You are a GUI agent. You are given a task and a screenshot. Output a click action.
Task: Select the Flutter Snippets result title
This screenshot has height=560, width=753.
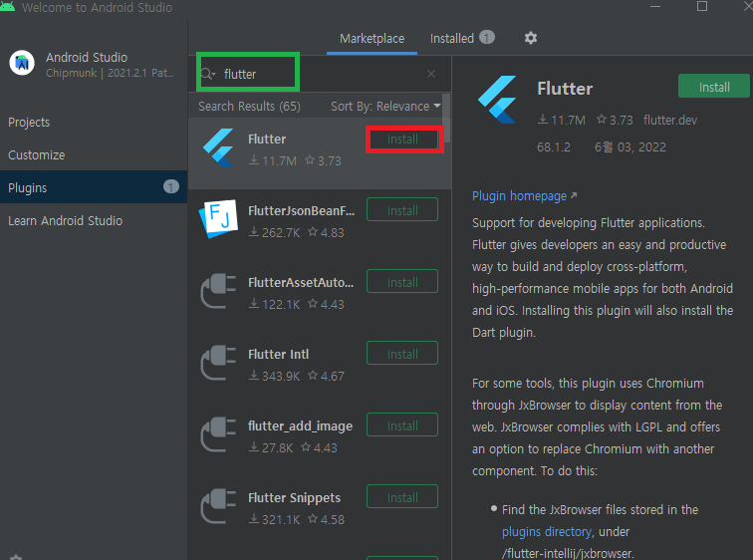coord(295,498)
